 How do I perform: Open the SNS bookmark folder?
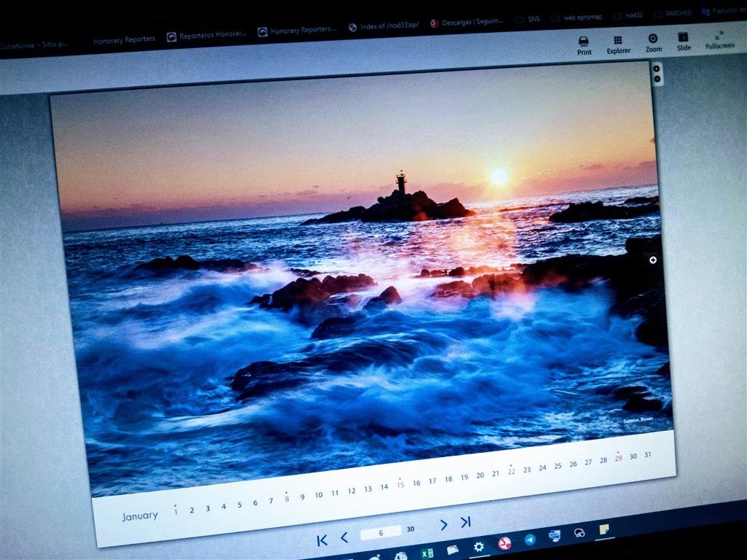(x=528, y=19)
